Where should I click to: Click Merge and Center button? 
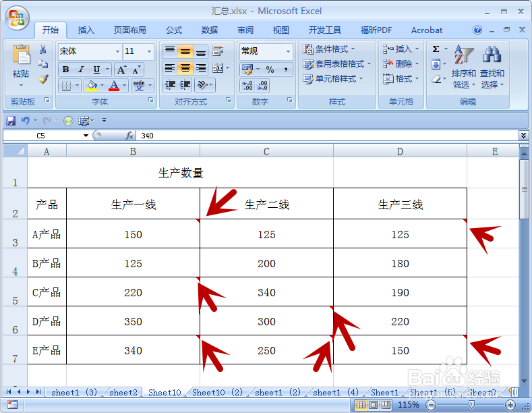(x=218, y=68)
